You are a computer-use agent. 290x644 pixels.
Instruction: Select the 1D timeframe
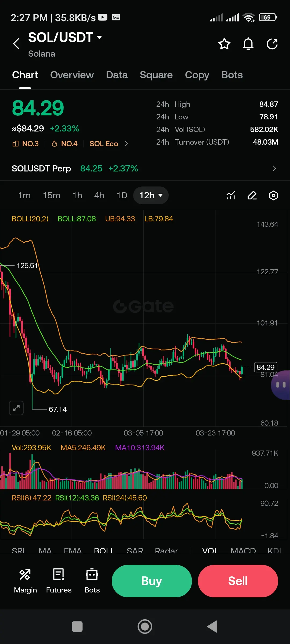pos(122,195)
